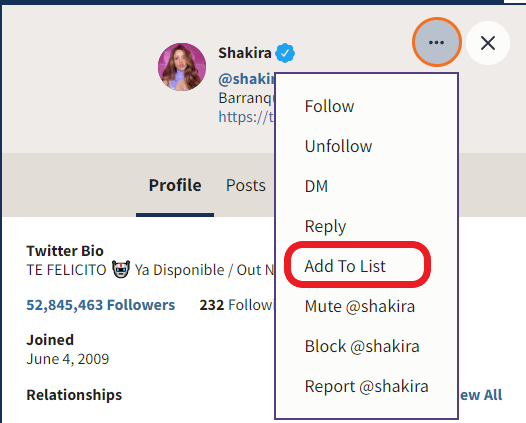Open the @shakira handle link

click(x=247, y=79)
